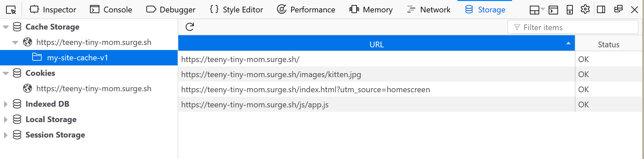Refresh the cache storage list
The height and width of the screenshot is (159, 644).
pos(190,27)
